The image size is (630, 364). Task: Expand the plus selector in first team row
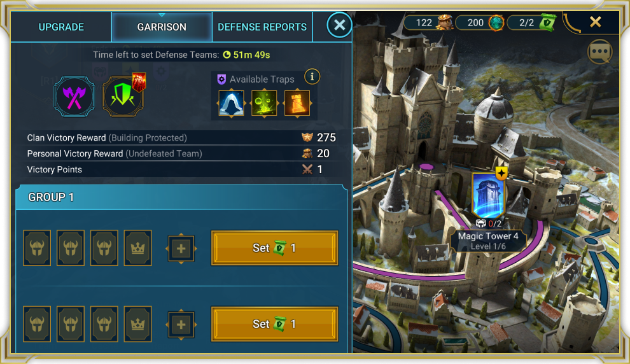click(181, 249)
